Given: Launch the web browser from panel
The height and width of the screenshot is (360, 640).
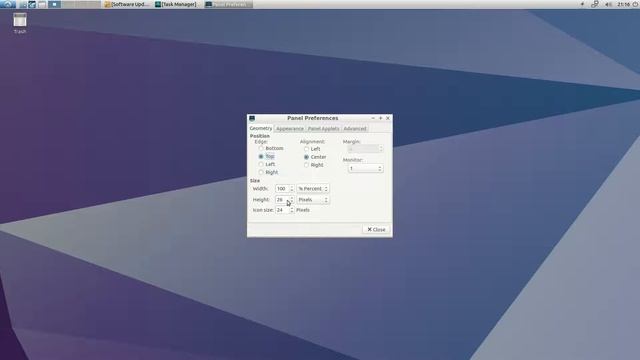Looking at the screenshot, I should click(32, 4).
